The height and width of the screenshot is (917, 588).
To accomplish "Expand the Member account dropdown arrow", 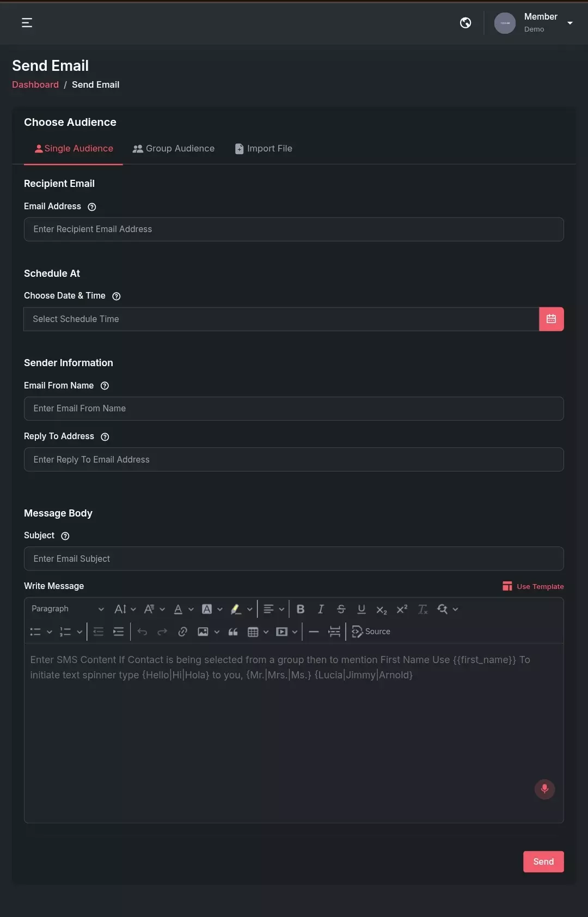I will tap(570, 23).
